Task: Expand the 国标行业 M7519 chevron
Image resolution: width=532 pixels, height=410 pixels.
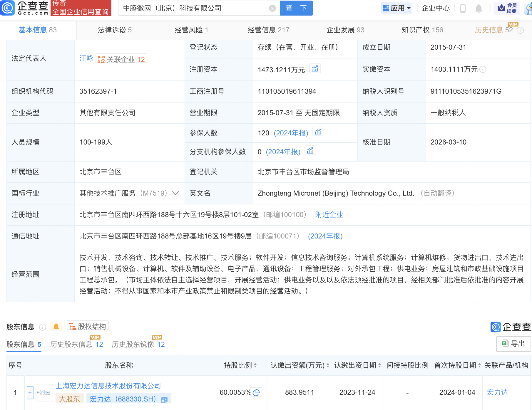Action: click(175, 193)
